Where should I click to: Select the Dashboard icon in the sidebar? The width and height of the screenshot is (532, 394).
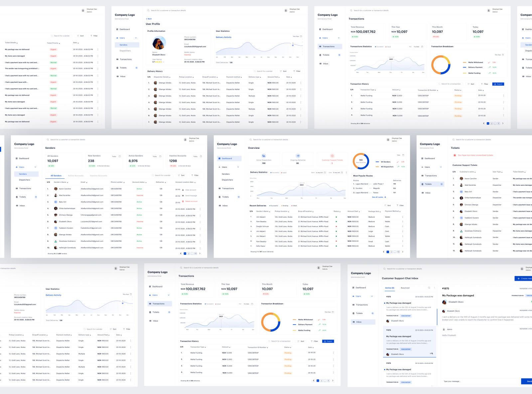[220, 158]
